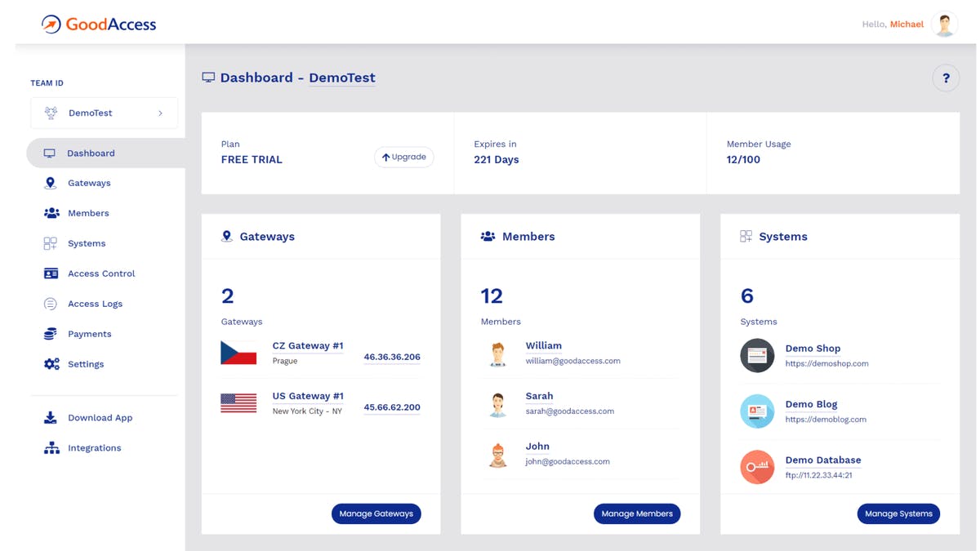Click john@goodaccess.com email text
980x551 pixels.
tap(568, 461)
